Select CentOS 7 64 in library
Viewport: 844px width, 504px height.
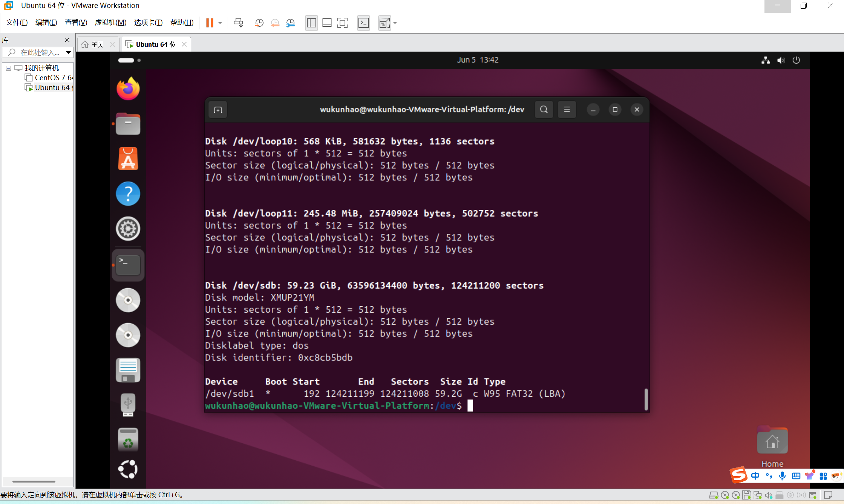(53, 78)
